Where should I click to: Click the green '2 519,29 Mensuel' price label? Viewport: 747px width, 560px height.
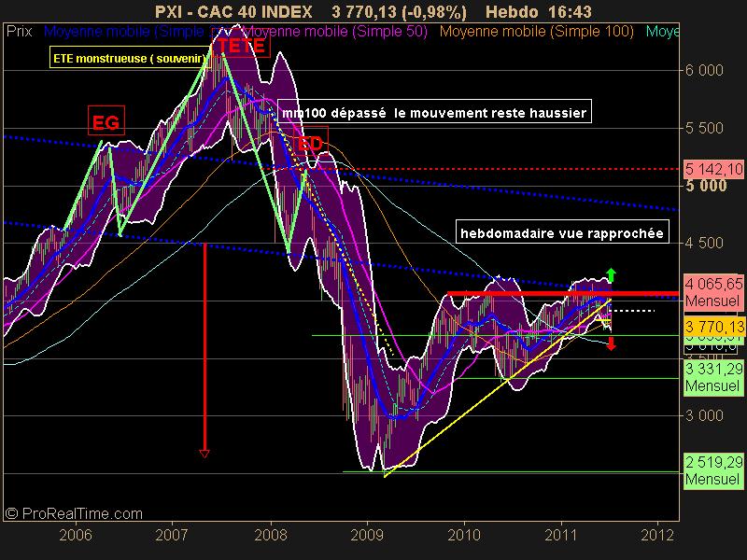[713, 470]
